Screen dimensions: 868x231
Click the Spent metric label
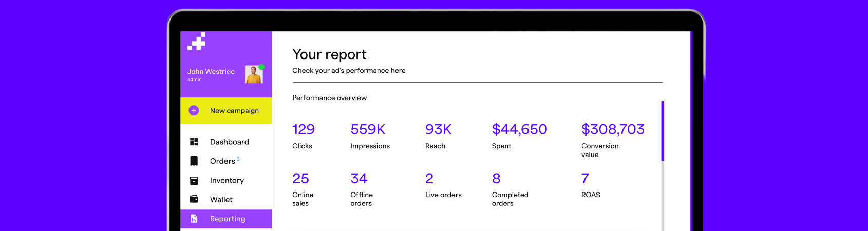501,146
